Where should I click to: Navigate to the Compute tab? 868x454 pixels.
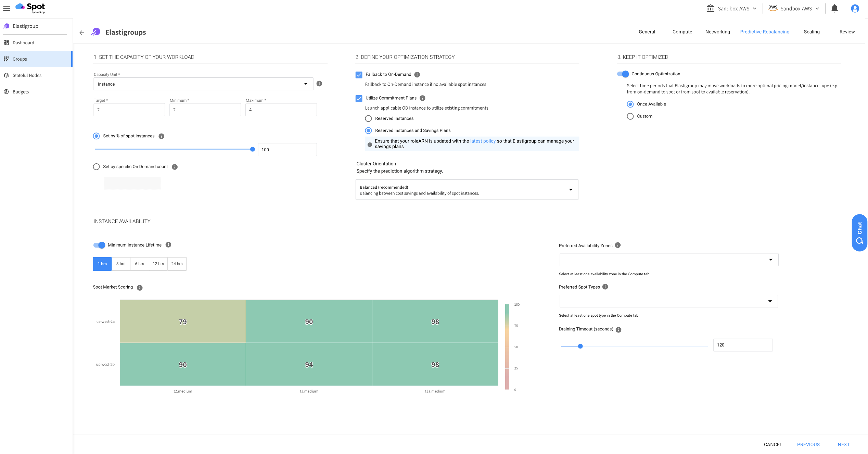click(x=682, y=31)
